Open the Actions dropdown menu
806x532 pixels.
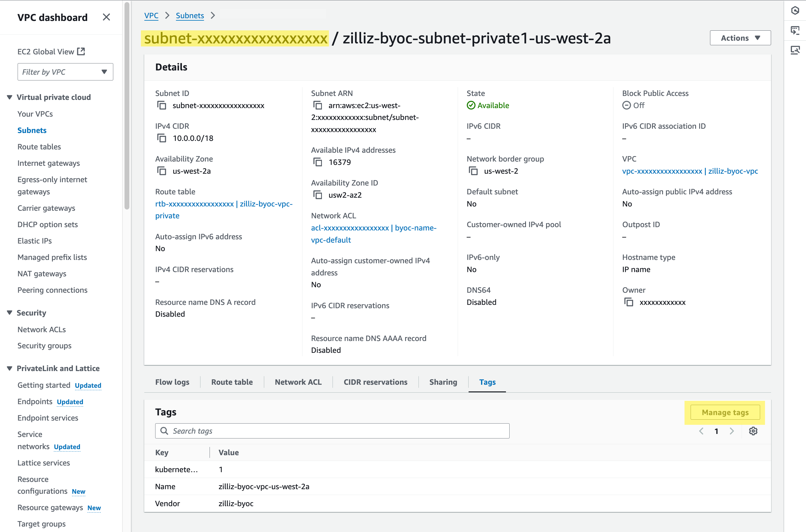(x=740, y=38)
